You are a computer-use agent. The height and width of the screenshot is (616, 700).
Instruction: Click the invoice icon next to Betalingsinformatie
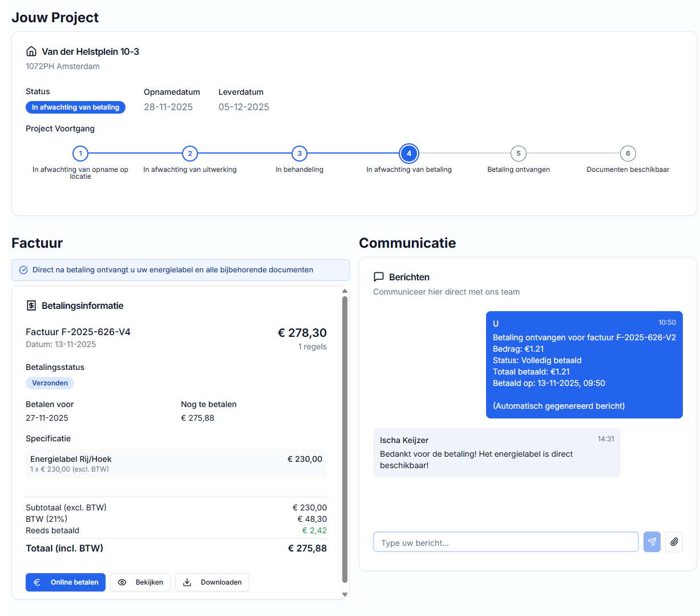pos(31,306)
